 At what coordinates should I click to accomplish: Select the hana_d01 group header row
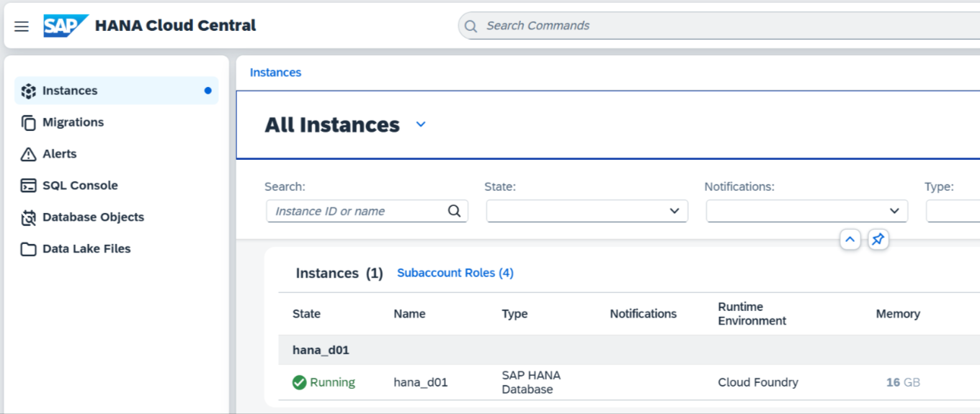629,350
